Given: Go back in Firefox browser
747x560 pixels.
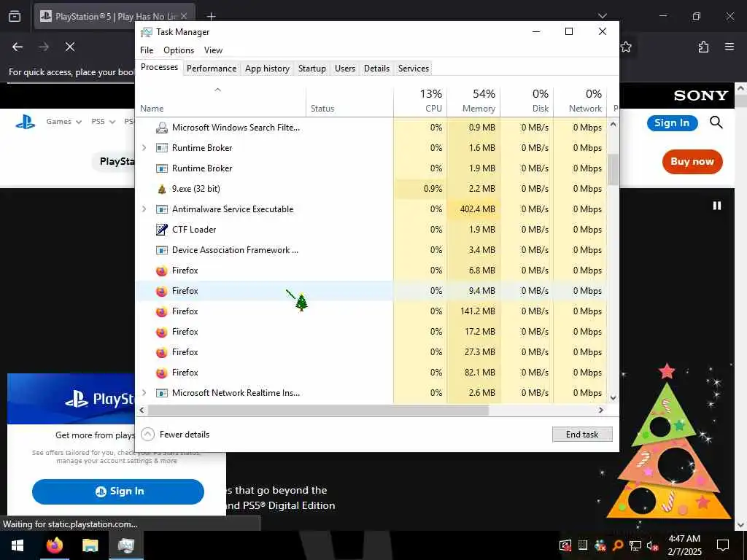Looking at the screenshot, I should tap(18, 47).
